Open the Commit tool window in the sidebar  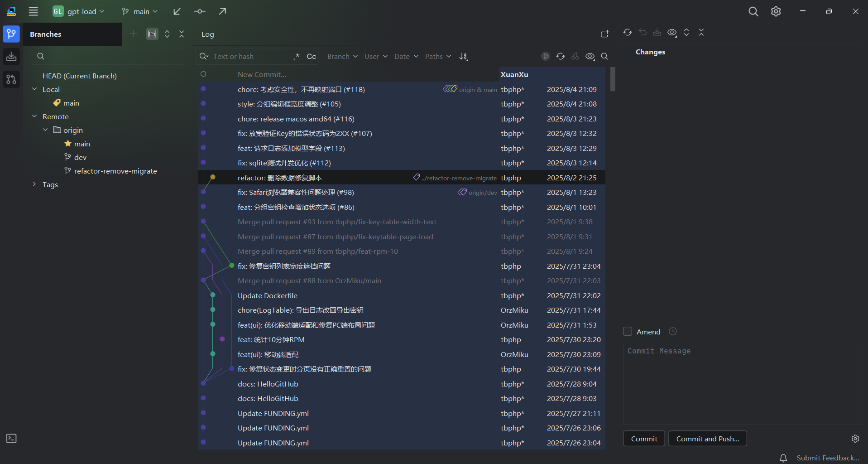point(11,57)
